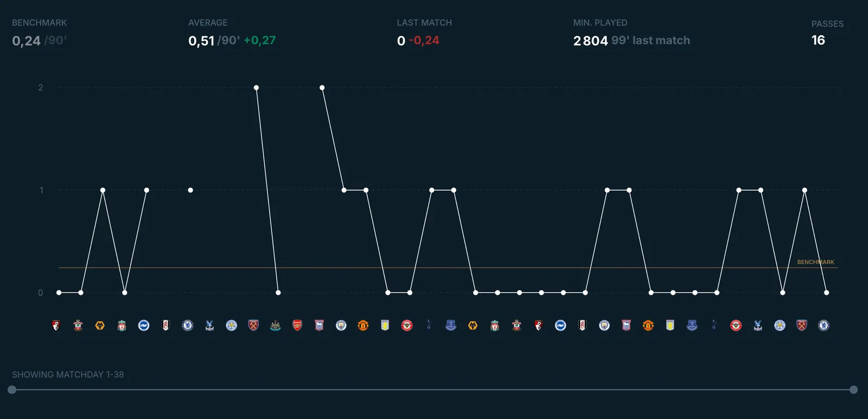
Task: Select the second Tottenham crest on the axis
Action: (x=714, y=325)
